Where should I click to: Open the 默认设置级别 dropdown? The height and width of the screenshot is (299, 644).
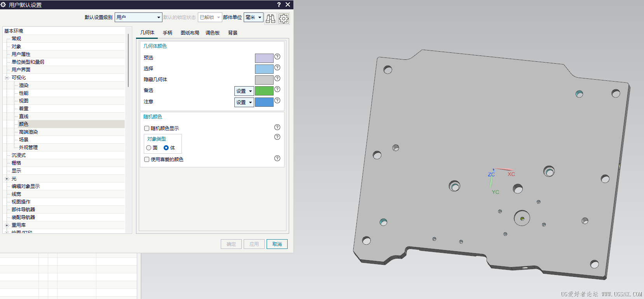coord(138,17)
